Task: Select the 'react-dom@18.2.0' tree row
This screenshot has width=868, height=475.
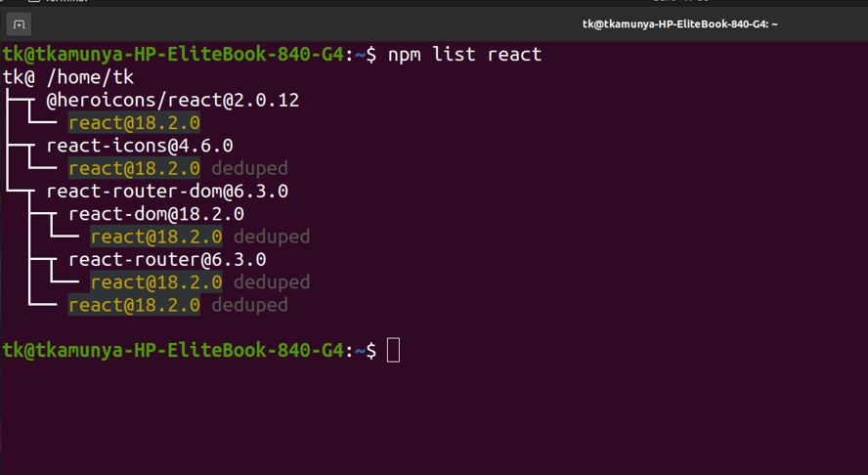Action: pyautogui.click(x=156, y=214)
